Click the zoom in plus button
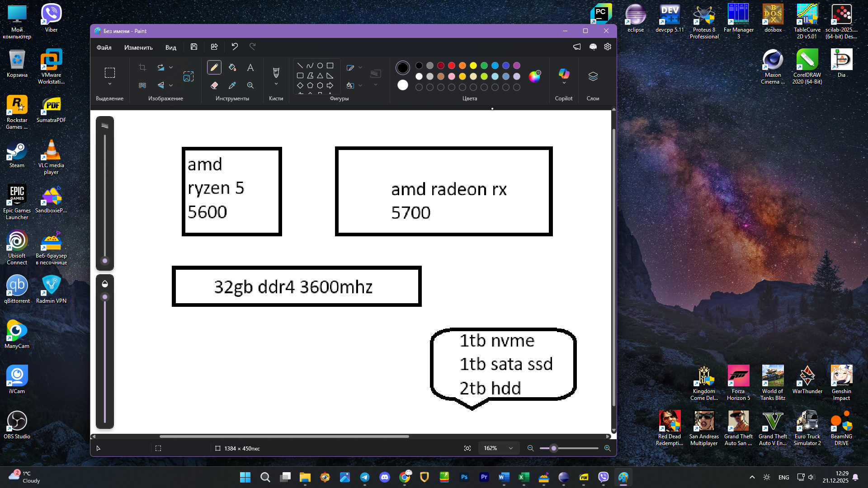The width and height of the screenshot is (868, 488). tap(607, 448)
